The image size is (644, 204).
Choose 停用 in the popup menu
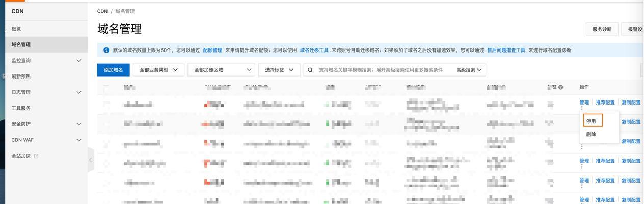pos(591,121)
